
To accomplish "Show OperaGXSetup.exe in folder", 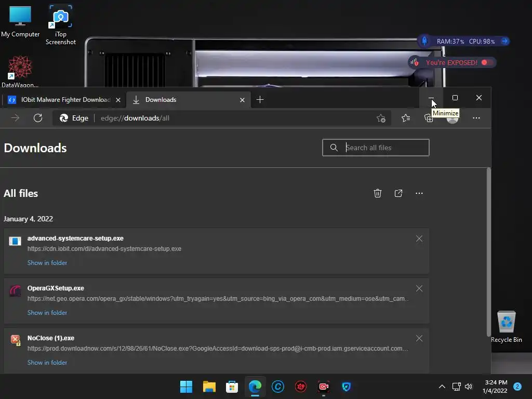I will (x=47, y=312).
